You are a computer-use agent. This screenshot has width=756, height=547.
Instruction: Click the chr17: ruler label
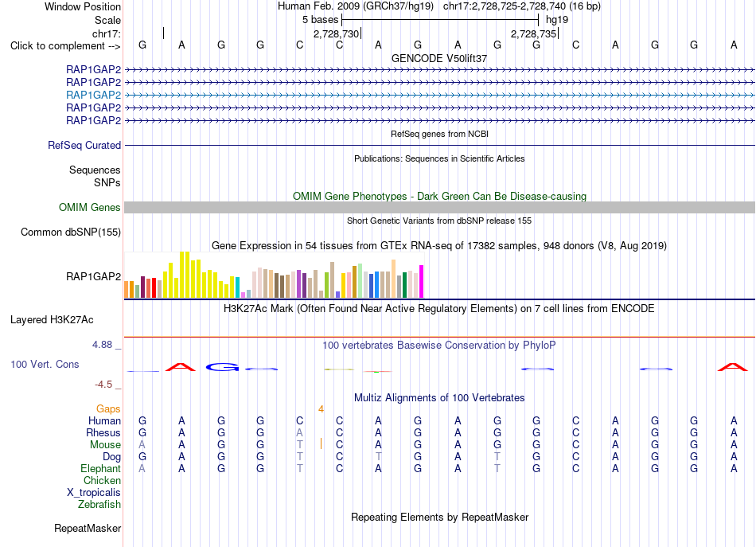[x=106, y=33]
